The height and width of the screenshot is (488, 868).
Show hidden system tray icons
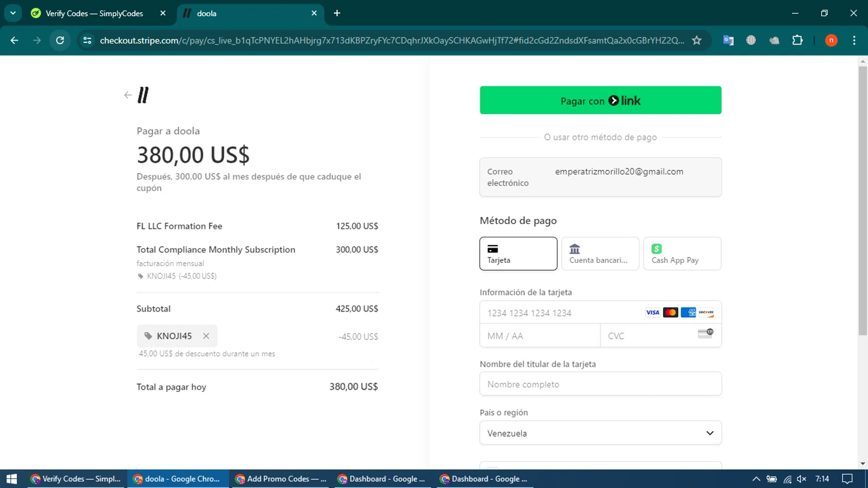coord(756,479)
